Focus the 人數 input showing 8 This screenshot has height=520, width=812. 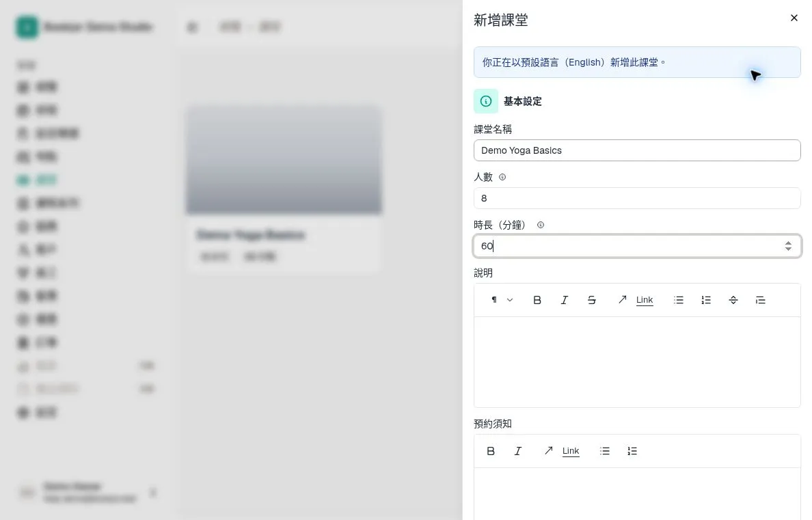coord(637,198)
